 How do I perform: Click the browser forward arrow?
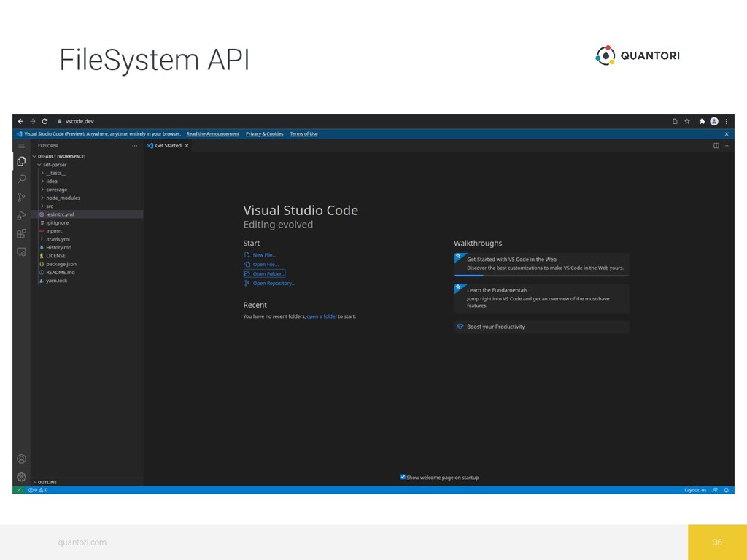click(32, 122)
